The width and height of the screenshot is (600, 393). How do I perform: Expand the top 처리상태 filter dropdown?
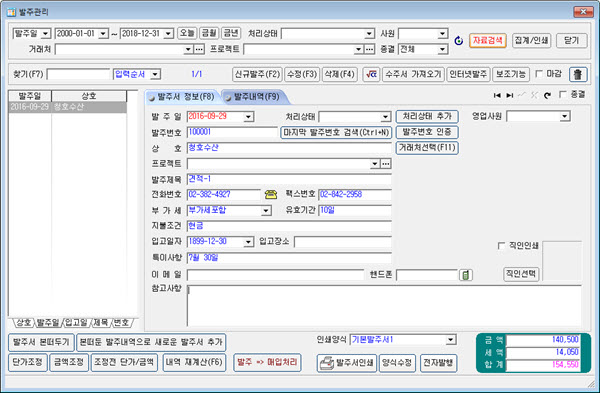pyautogui.click(x=369, y=34)
